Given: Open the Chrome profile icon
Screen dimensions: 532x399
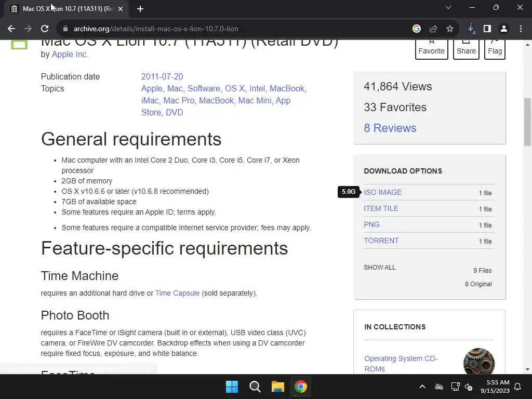Looking at the screenshot, I should tap(504, 29).
